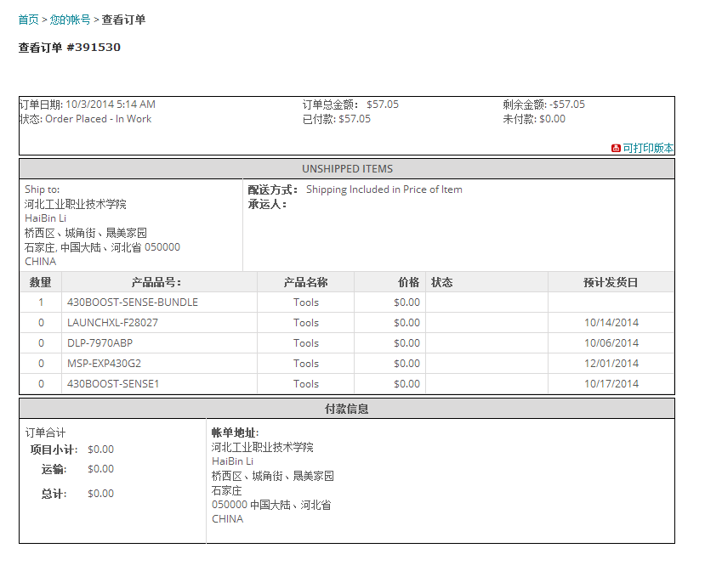Screen dimensions: 722x588
Task: Click the 产品品号 column header
Action: (156, 282)
